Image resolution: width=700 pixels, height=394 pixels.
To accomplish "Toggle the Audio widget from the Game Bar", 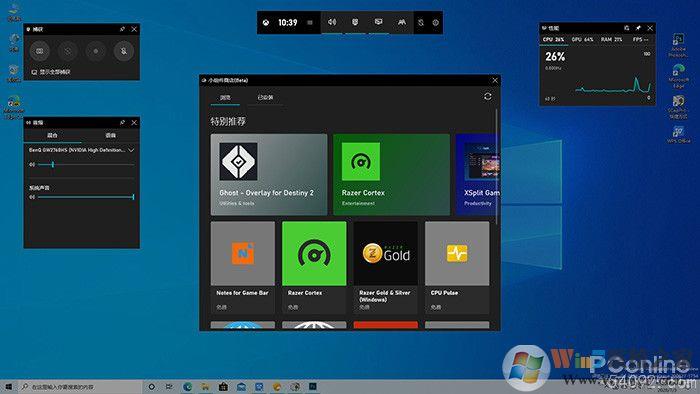I will (x=332, y=22).
